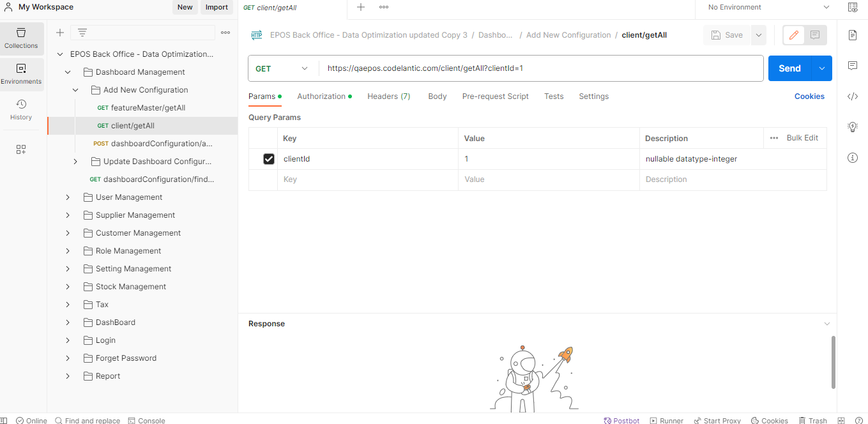Open collections panel more options ellipsis
Image resolution: width=868 pixels, height=424 pixels.
pyautogui.click(x=225, y=33)
